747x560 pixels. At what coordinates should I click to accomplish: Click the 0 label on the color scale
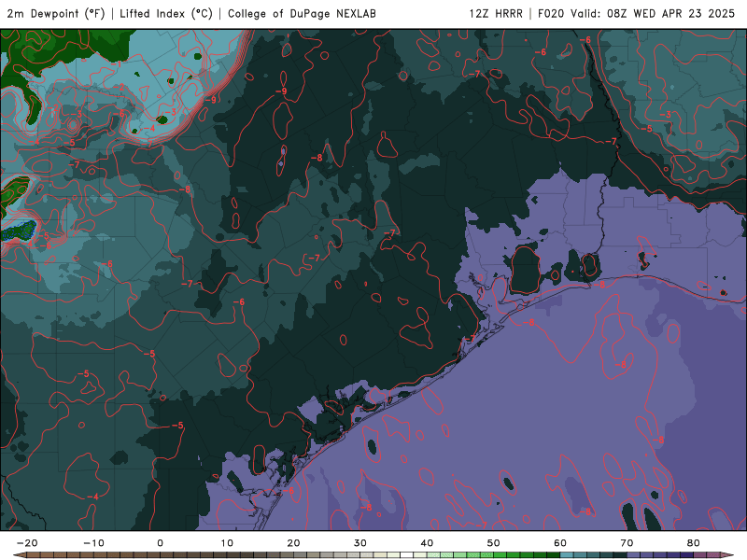point(160,543)
